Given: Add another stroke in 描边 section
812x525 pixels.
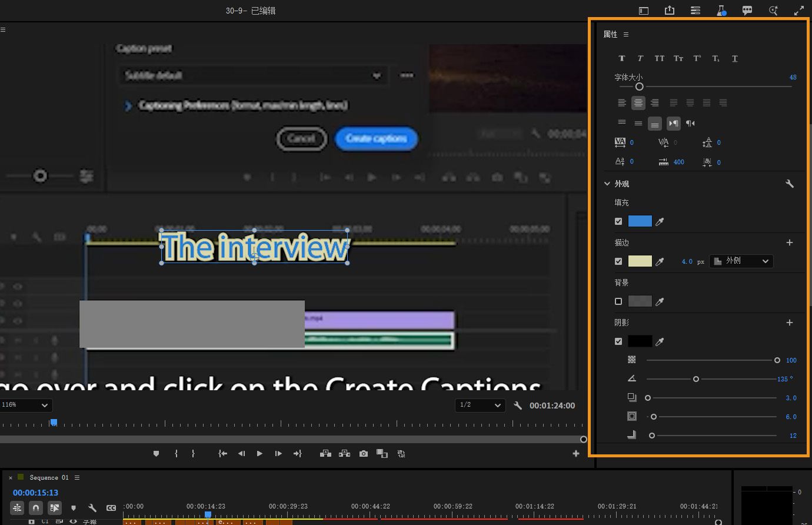Looking at the screenshot, I should click(x=790, y=242).
